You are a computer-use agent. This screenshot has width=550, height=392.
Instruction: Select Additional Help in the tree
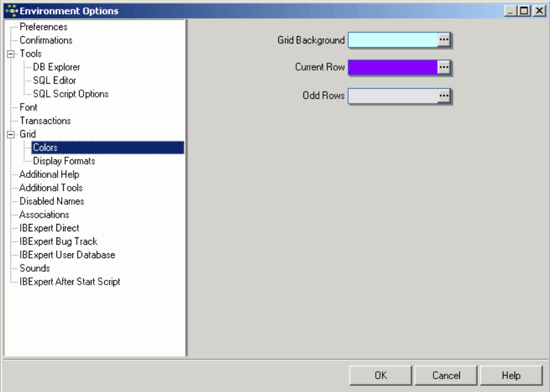[50, 174]
